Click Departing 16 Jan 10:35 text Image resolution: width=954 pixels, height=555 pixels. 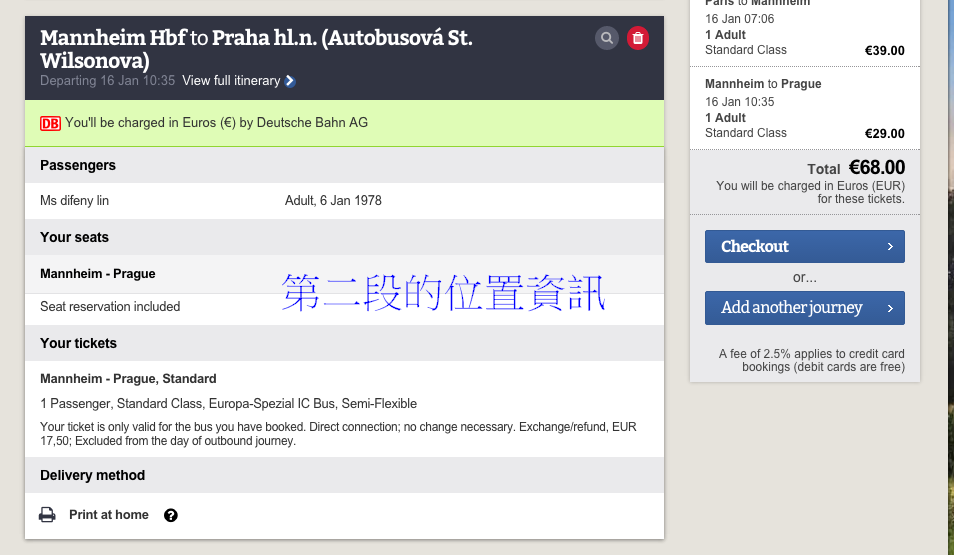click(x=108, y=81)
